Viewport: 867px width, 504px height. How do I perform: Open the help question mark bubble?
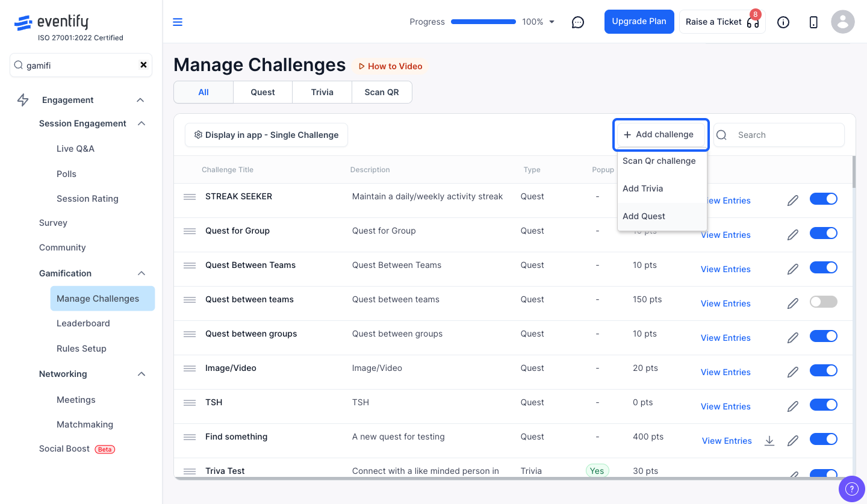point(851,488)
